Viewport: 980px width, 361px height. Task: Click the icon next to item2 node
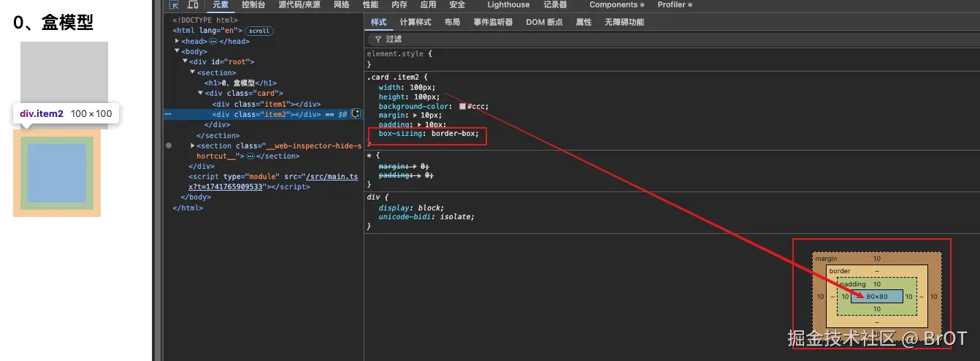tap(356, 114)
